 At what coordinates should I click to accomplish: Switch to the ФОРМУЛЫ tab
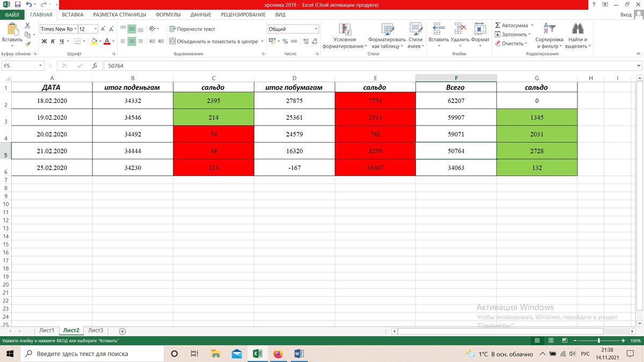tap(168, 14)
